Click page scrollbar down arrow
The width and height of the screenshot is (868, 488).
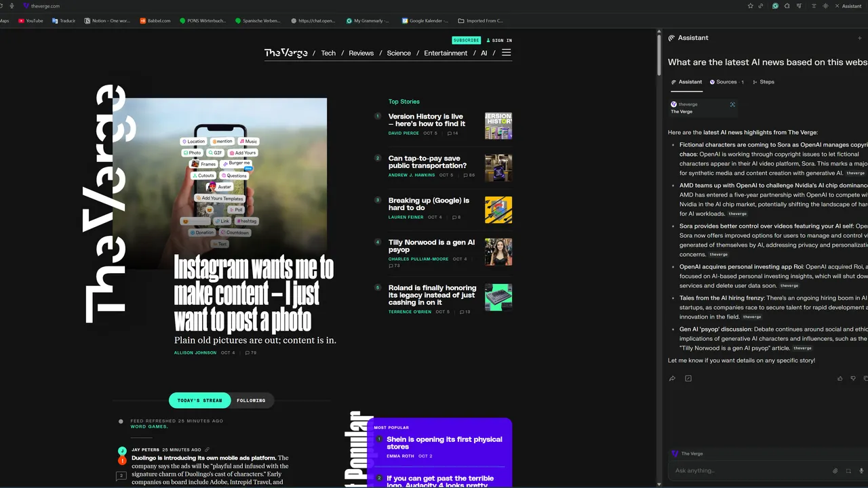[658, 484]
